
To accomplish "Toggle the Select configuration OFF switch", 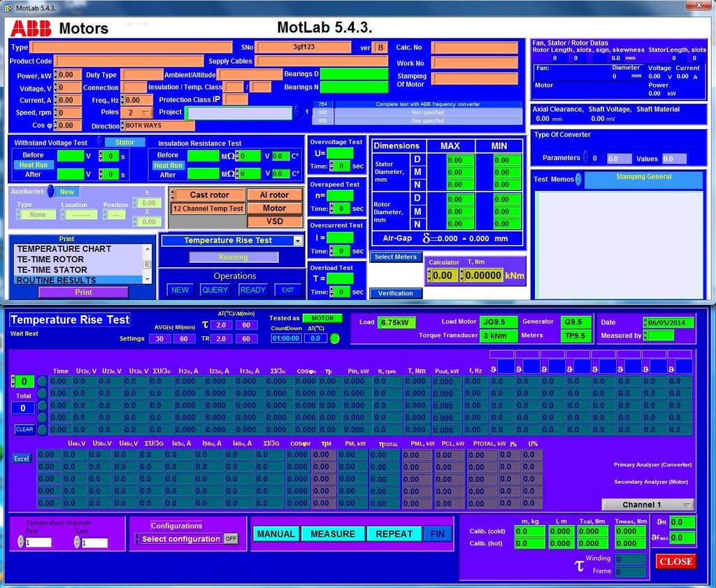I will tap(231, 538).
